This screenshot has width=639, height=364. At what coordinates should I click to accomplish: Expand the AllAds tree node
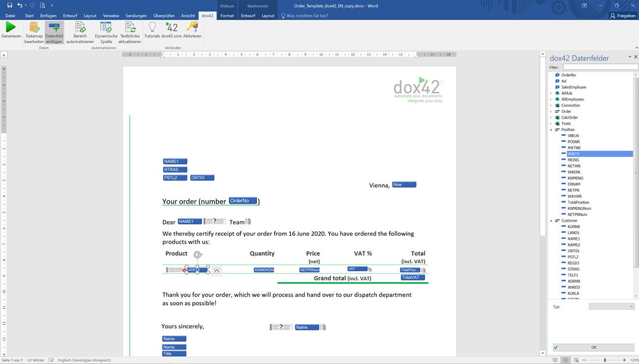point(551,93)
